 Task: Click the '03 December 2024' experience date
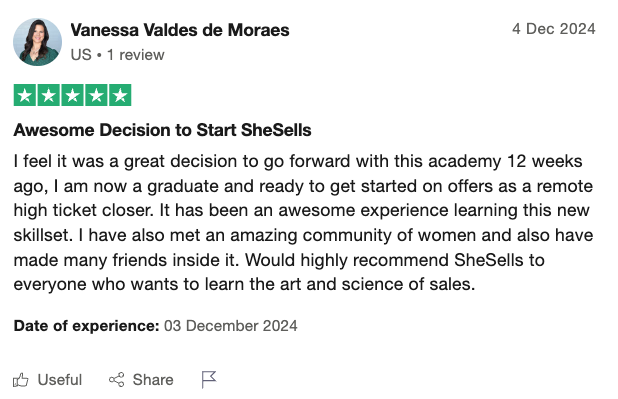[x=231, y=326]
